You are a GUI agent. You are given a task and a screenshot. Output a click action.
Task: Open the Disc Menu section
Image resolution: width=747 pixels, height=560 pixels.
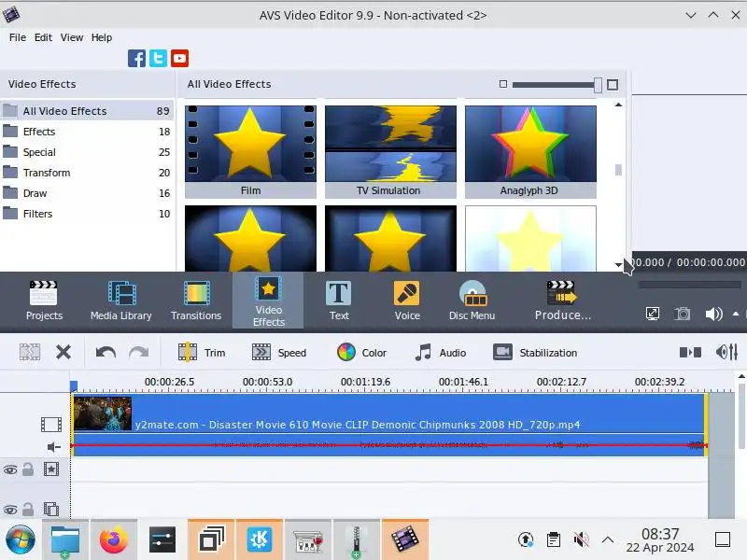(x=472, y=301)
